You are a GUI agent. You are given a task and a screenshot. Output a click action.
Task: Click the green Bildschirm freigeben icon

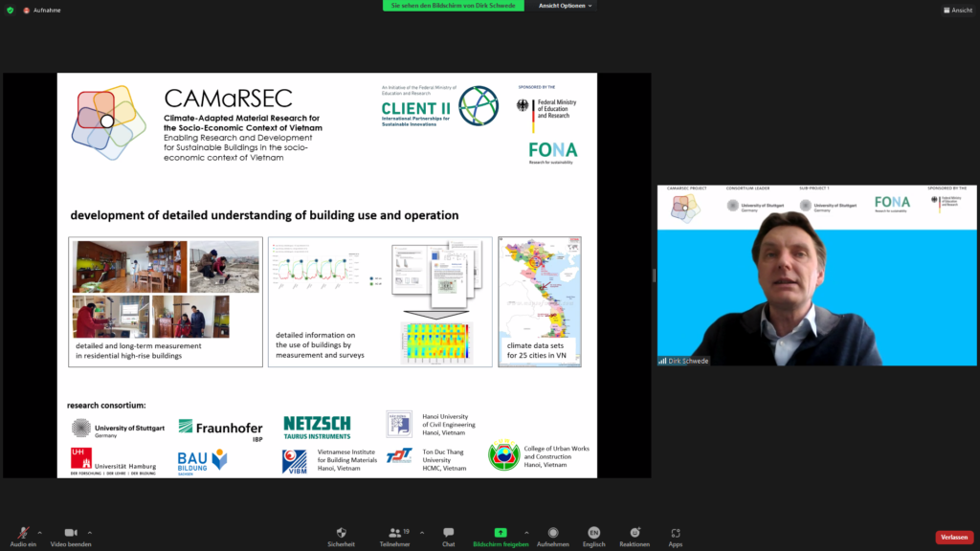tap(500, 533)
